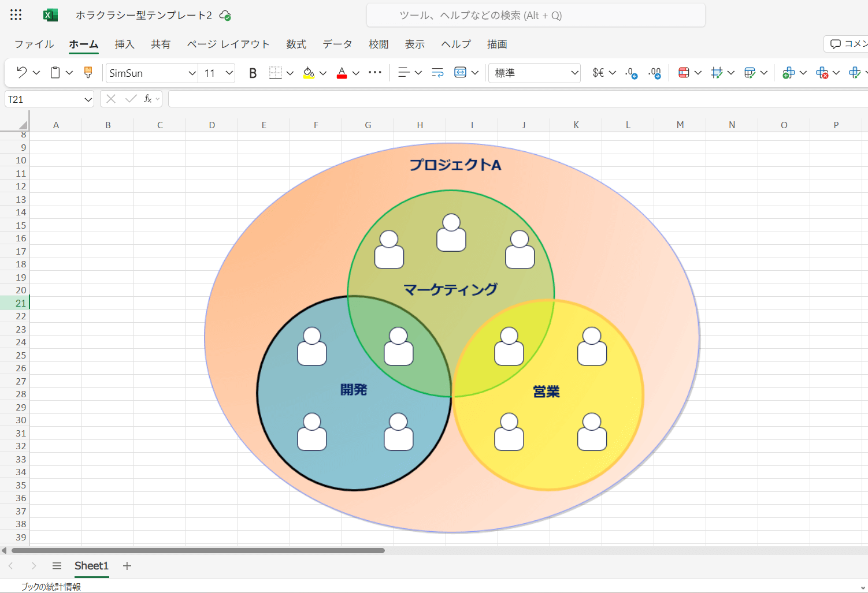Check the cloud saved status icon
The image size is (868, 593).
point(225,16)
